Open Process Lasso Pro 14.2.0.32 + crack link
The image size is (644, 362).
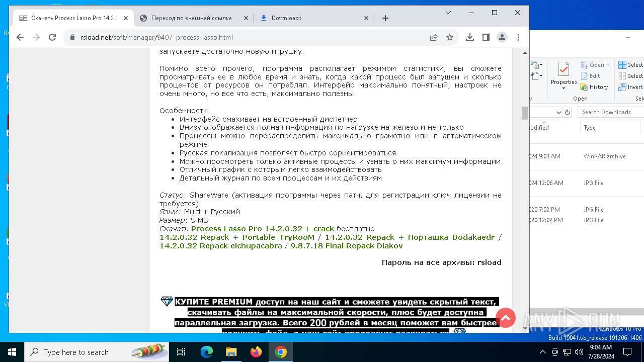pos(262,229)
